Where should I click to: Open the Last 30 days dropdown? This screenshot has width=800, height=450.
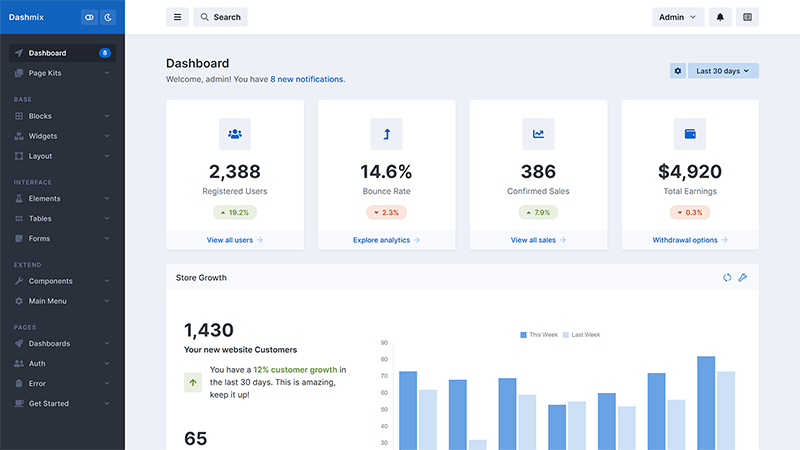[723, 71]
